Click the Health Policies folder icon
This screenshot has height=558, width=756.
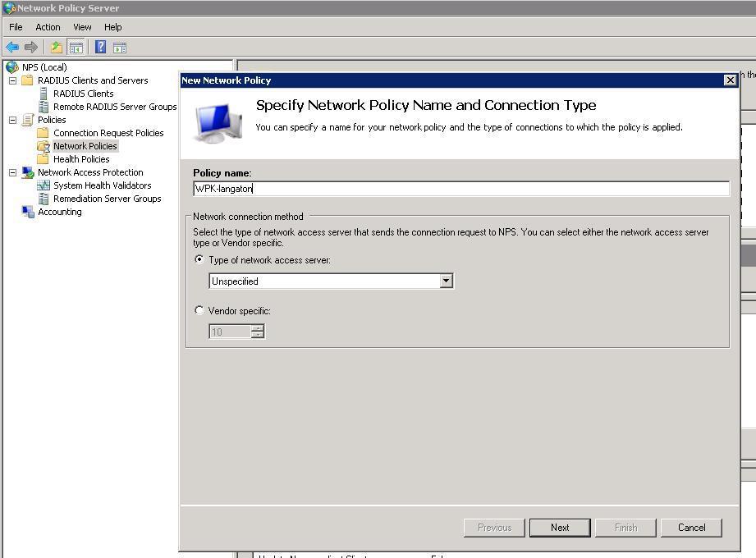43,158
